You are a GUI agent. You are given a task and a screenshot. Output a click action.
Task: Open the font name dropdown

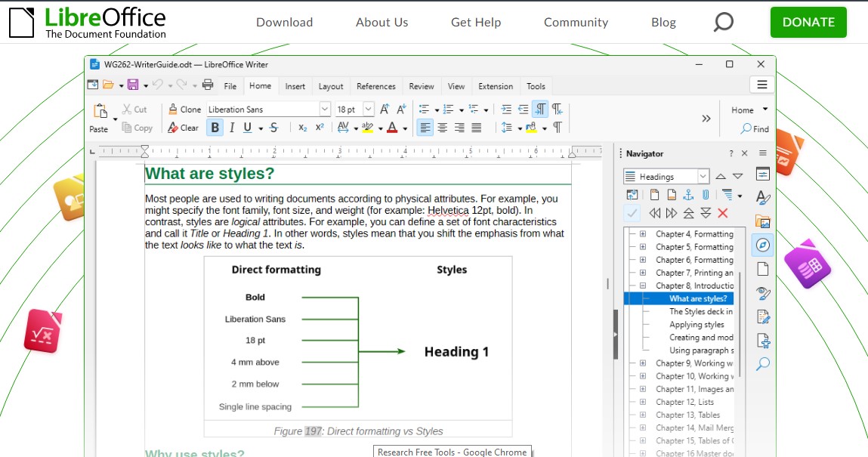(324, 110)
